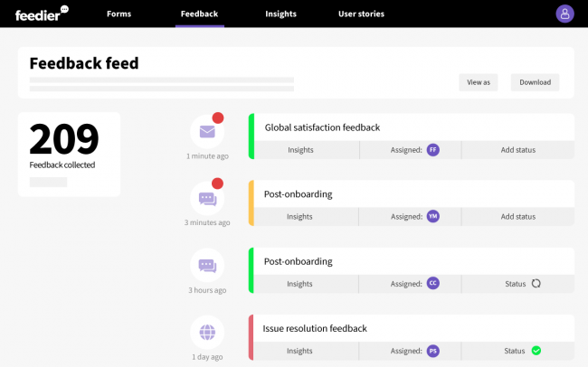Select the globe icon dated 1 day ago

207,332
